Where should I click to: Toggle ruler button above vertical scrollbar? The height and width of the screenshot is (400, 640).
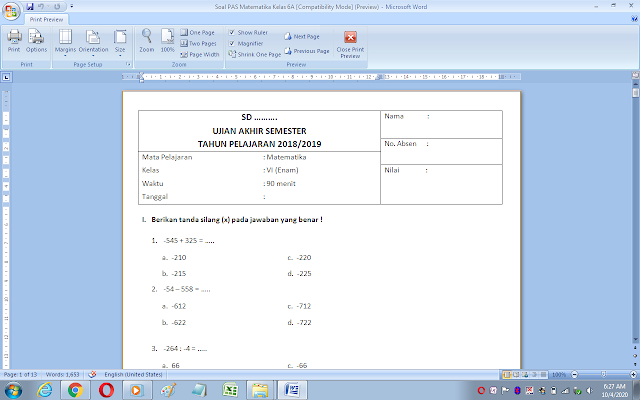click(635, 76)
